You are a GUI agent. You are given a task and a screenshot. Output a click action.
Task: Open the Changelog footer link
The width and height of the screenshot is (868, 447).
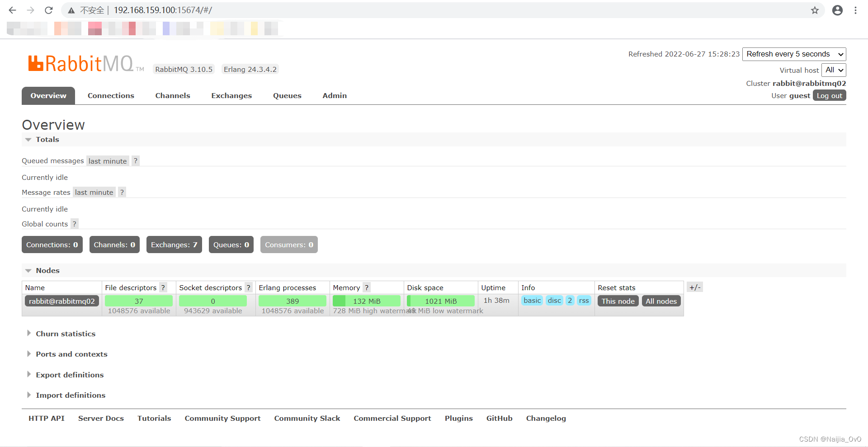(x=546, y=419)
